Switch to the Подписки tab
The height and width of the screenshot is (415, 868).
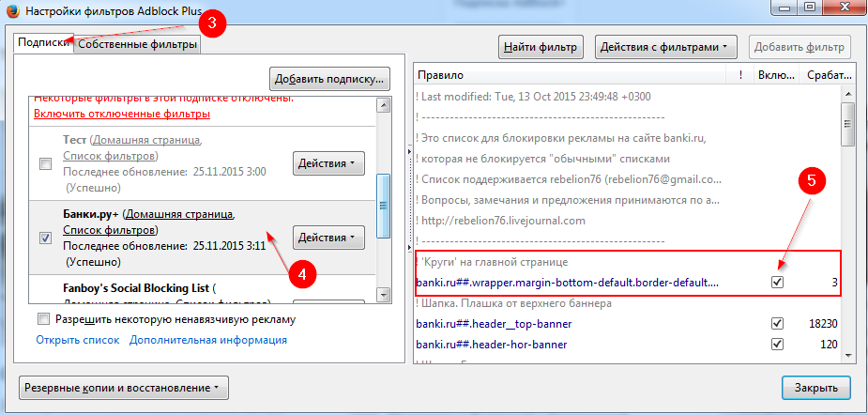click(x=44, y=42)
